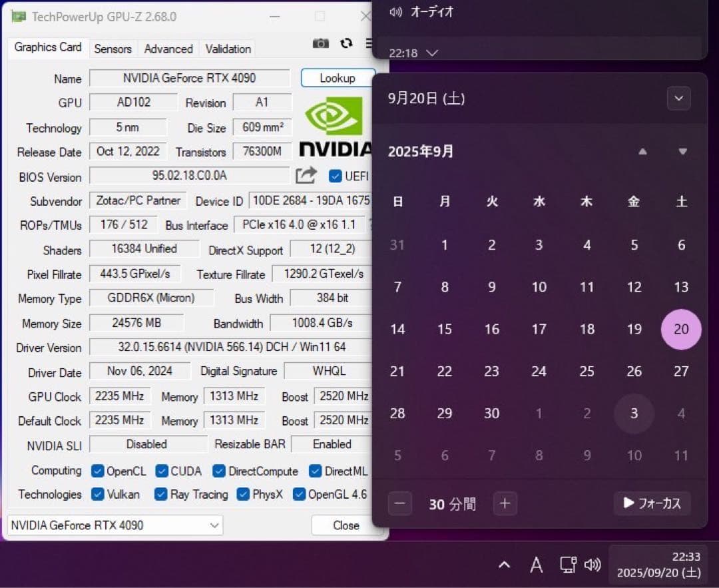Increase focus duration with plus stepper
This screenshot has height=588, width=719.
(x=505, y=504)
